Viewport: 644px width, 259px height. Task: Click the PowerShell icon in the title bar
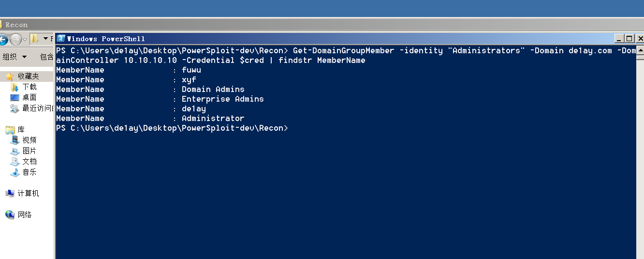point(61,39)
